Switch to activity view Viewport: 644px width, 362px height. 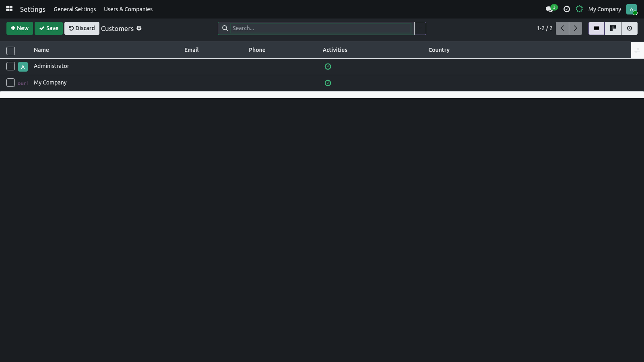630,28
